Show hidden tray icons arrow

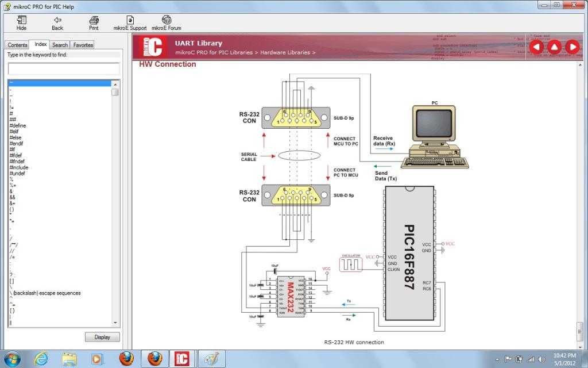point(497,360)
